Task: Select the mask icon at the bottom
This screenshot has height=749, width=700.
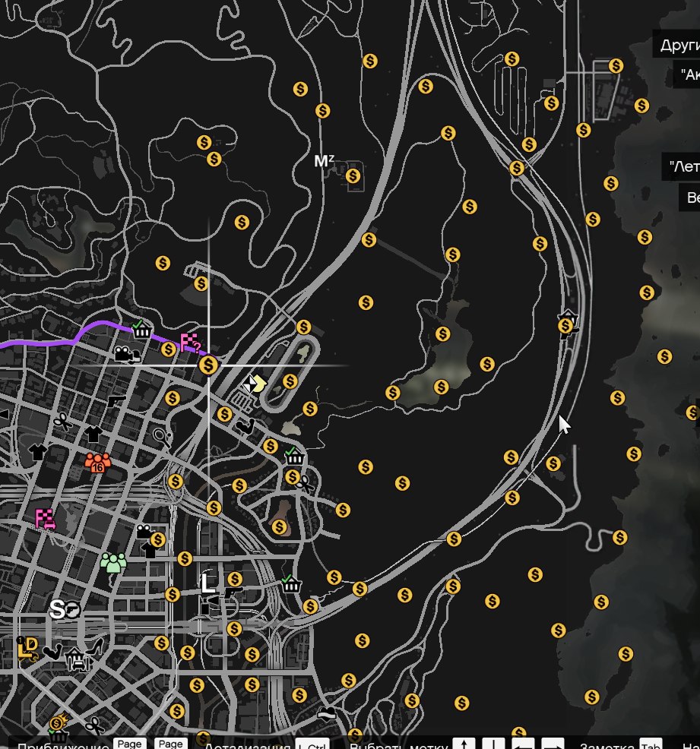Action: click(x=327, y=715)
